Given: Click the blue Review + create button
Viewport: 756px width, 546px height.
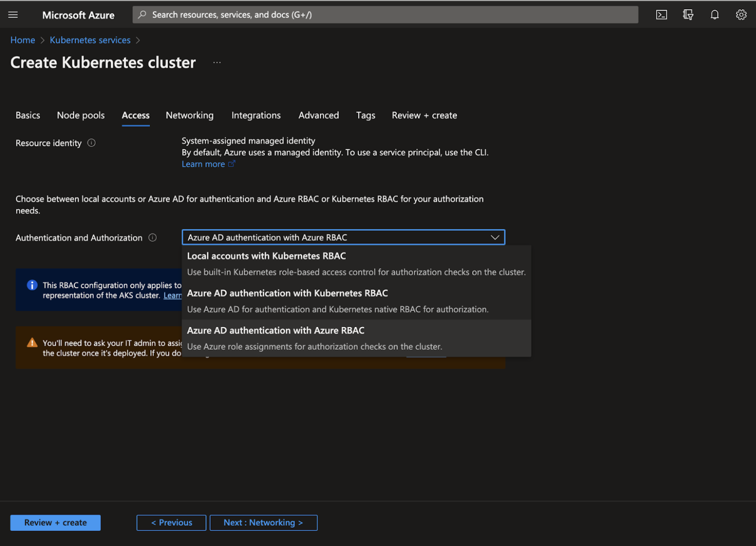Looking at the screenshot, I should [x=55, y=523].
